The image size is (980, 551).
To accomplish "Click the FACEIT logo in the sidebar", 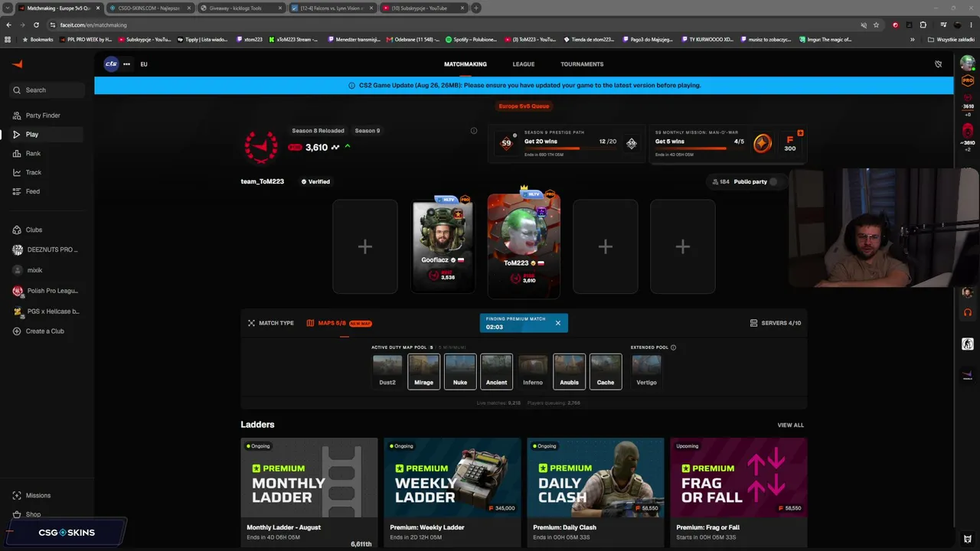I will coord(18,64).
